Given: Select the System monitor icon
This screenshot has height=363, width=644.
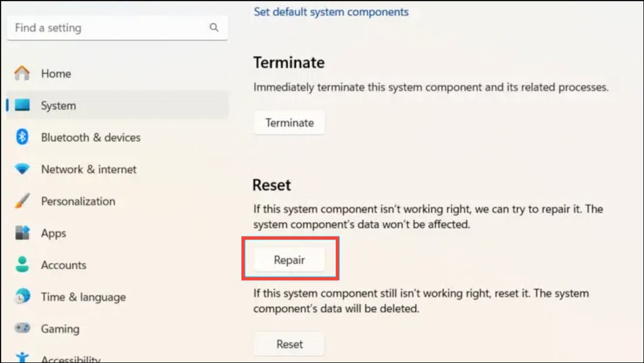Looking at the screenshot, I should tap(22, 105).
